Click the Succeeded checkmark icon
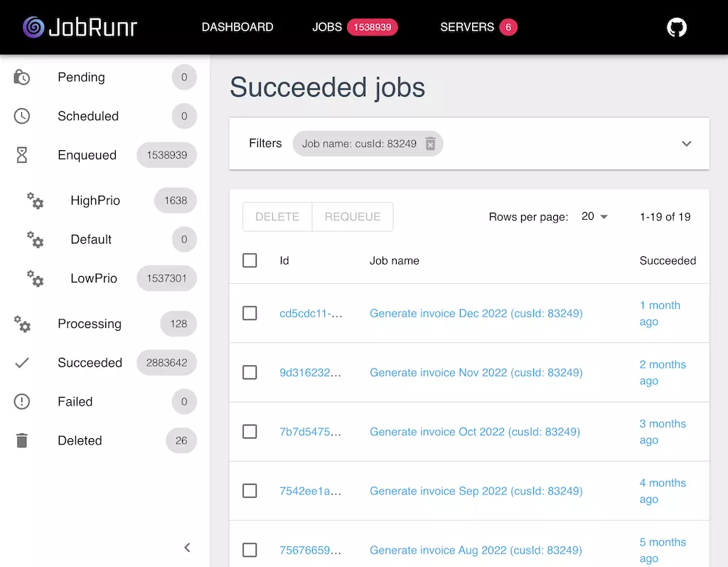The width and height of the screenshot is (728, 567). pyautogui.click(x=21, y=363)
